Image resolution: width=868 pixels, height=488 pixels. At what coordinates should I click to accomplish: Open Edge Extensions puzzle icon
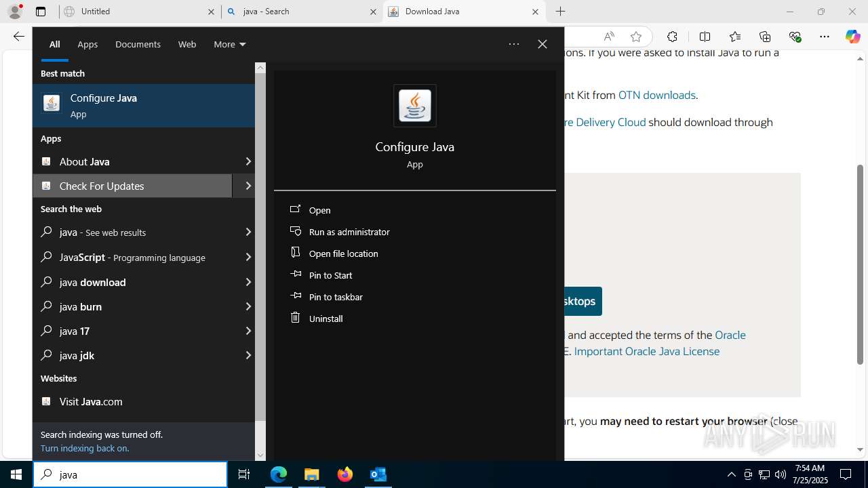(x=672, y=37)
